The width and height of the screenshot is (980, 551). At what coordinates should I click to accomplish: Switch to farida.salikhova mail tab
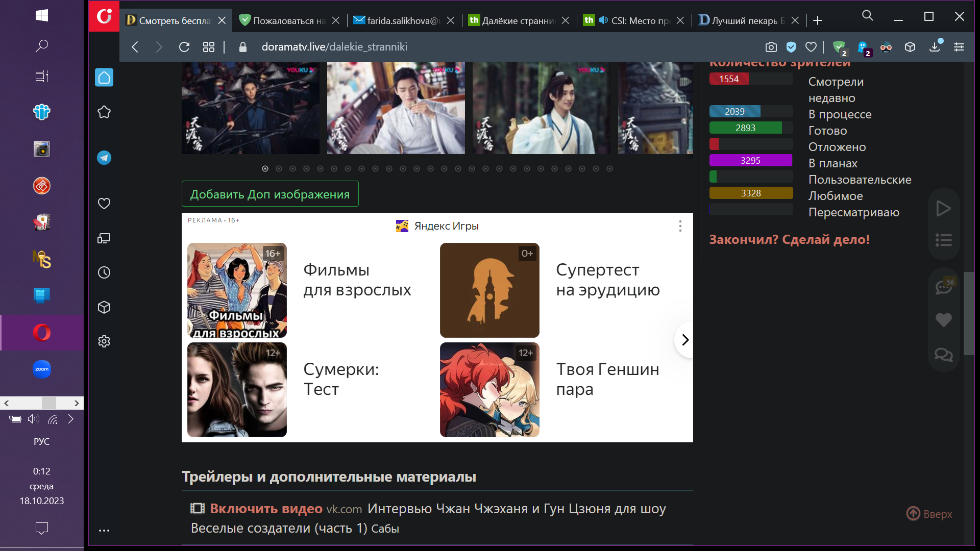[403, 20]
